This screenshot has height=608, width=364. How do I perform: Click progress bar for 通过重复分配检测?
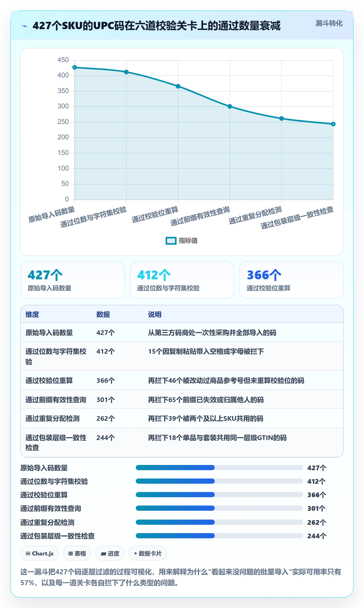coord(219,522)
